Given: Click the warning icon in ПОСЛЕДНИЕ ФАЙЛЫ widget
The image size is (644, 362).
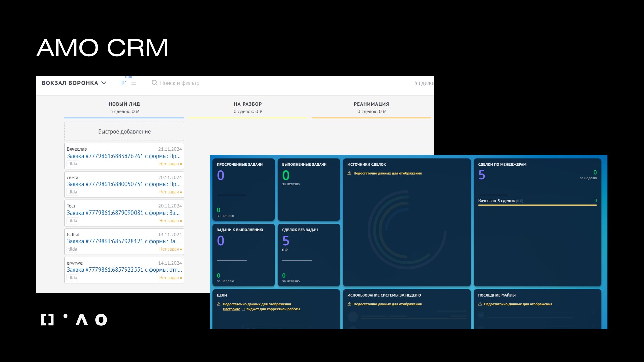Looking at the screenshot, I should tap(480, 304).
